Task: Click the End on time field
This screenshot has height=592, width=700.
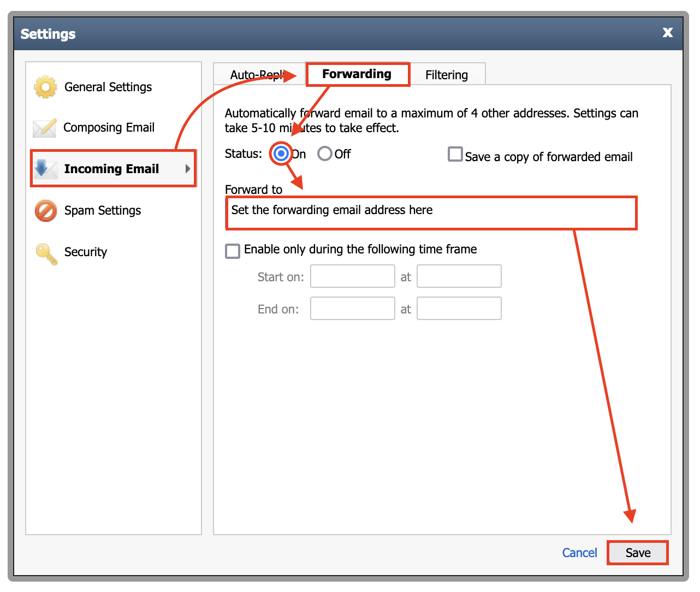Action: tap(459, 309)
